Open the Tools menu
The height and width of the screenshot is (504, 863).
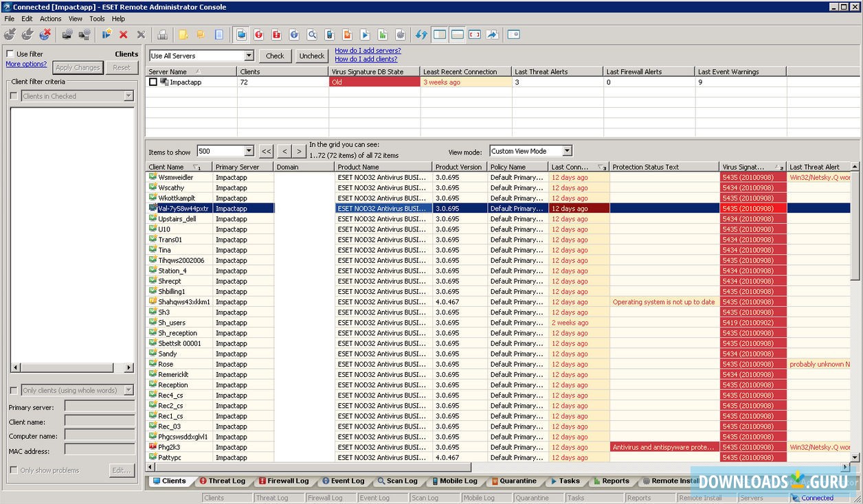point(97,19)
